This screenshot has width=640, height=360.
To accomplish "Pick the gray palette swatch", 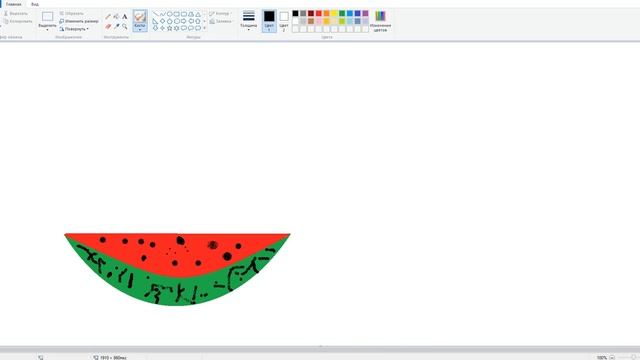I will click(x=303, y=13).
